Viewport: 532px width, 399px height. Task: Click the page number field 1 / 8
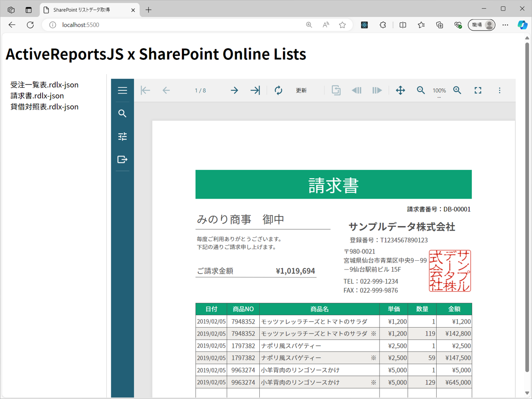200,90
